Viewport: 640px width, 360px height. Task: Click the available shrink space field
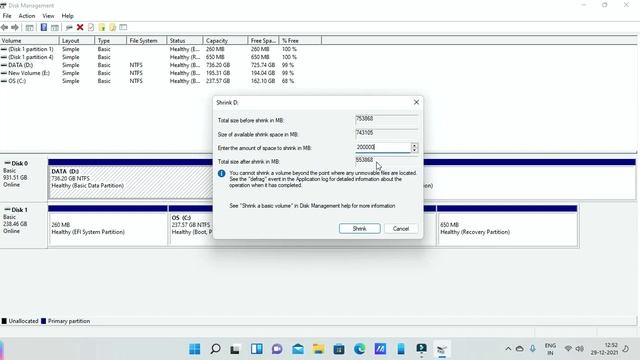(387, 133)
